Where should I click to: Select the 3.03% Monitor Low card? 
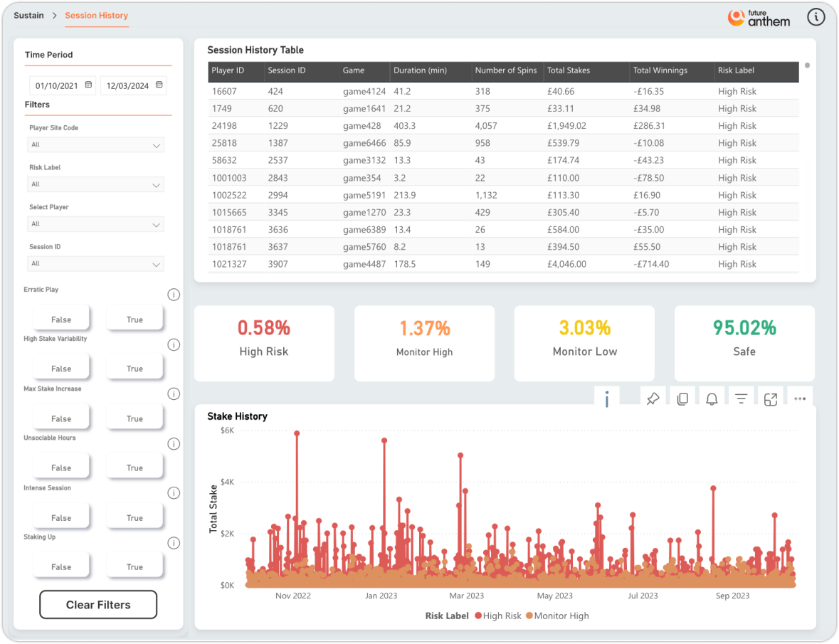[x=584, y=343]
